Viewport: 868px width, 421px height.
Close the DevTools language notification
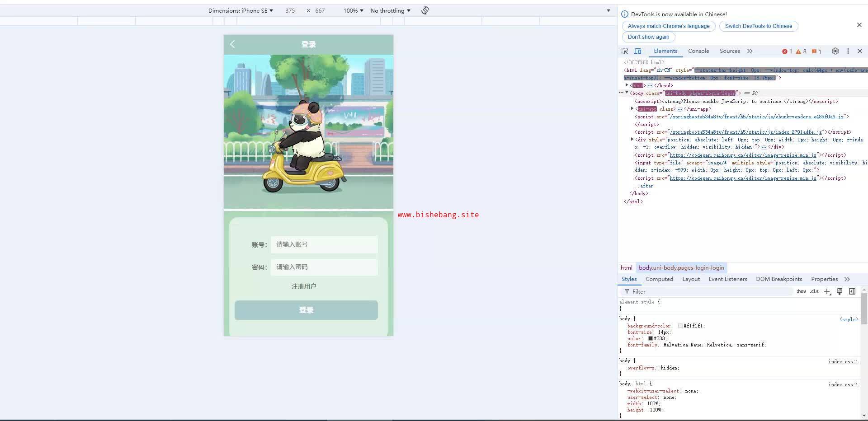(859, 25)
